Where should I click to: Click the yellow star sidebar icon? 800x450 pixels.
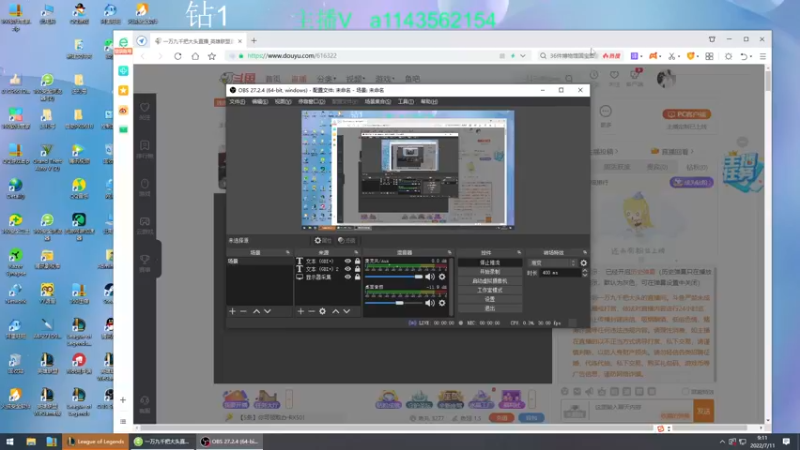(123, 90)
